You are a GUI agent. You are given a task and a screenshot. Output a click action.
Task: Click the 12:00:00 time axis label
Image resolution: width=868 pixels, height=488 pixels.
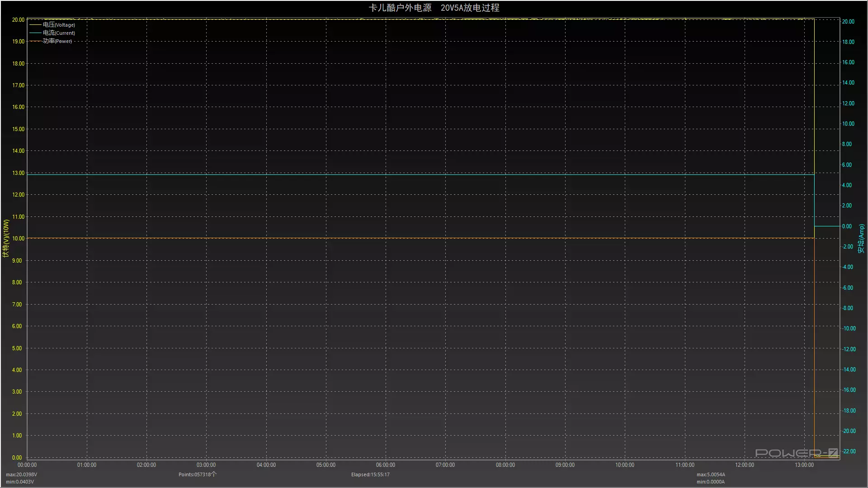pyautogui.click(x=745, y=465)
